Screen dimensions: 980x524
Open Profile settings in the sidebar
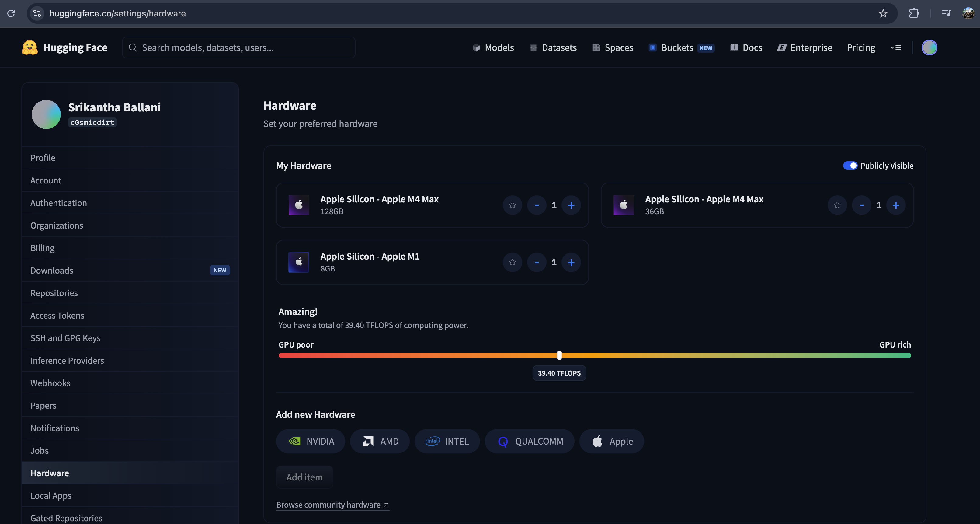click(130, 158)
